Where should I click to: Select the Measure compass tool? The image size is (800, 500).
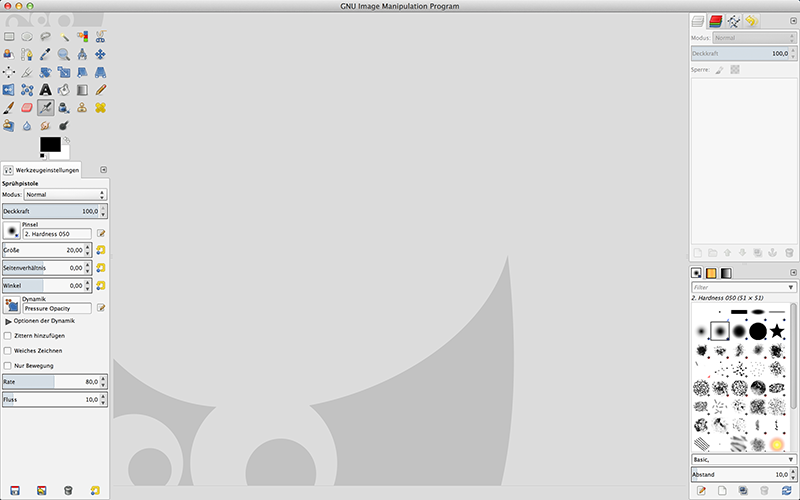82,55
